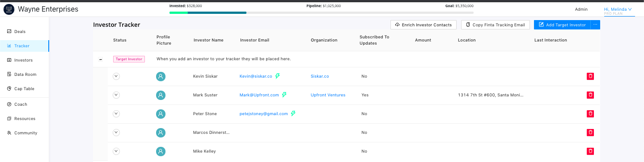This screenshot has width=644, height=162.
Task: Delete the Mike Kelley row
Action: pyautogui.click(x=590, y=151)
